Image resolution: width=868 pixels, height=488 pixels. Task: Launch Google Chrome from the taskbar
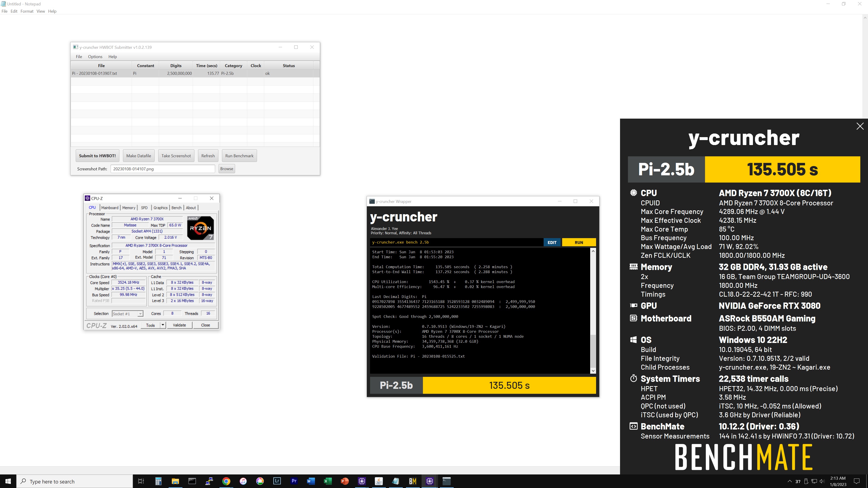pyautogui.click(x=226, y=481)
